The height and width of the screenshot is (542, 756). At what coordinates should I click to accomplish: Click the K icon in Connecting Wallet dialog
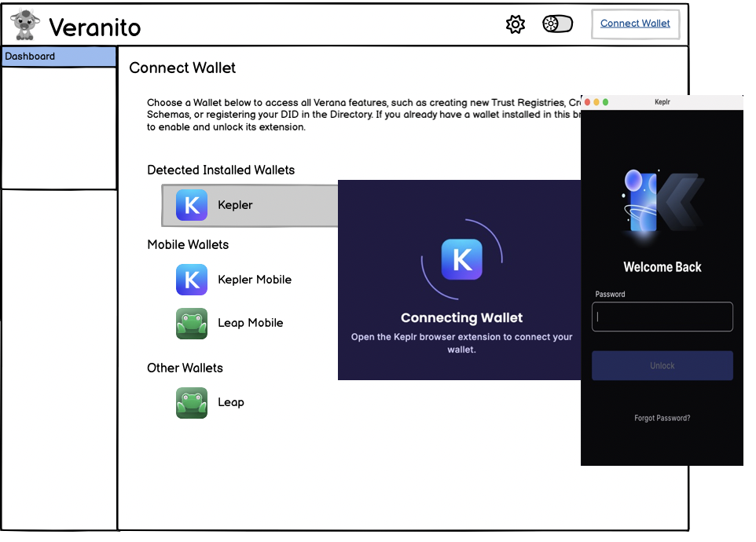tap(462, 259)
